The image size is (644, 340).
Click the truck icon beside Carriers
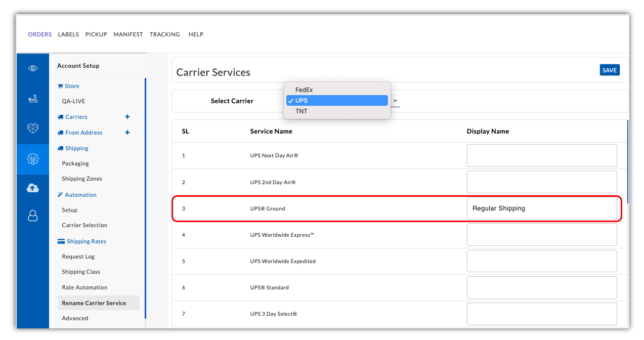pos(61,117)
